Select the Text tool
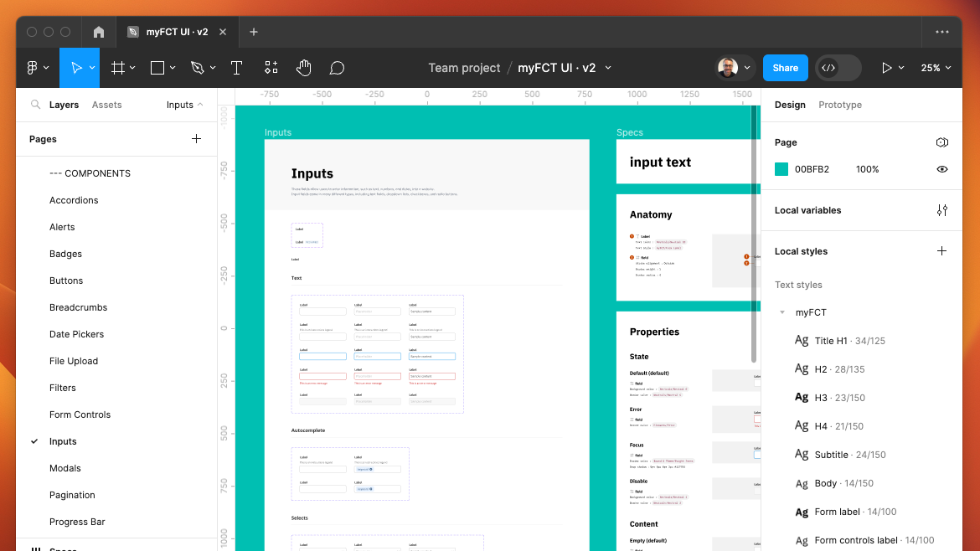This screenshot has width=980, height=551. 236,68
